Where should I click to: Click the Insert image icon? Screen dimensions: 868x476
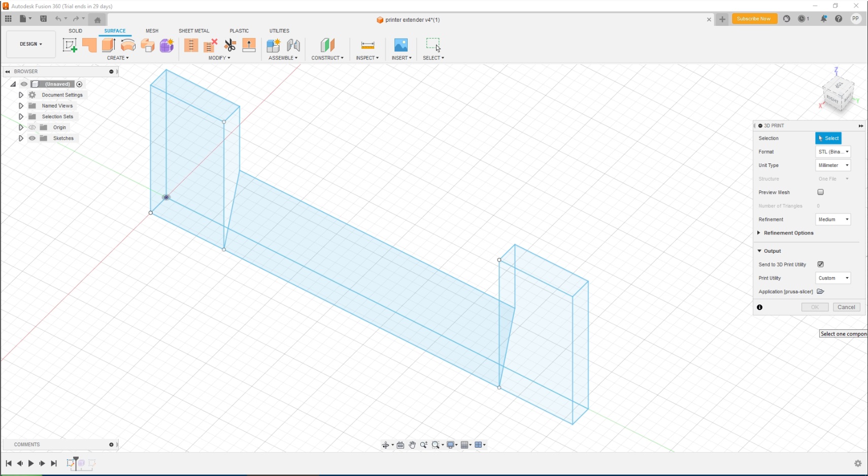pos(400,45)
